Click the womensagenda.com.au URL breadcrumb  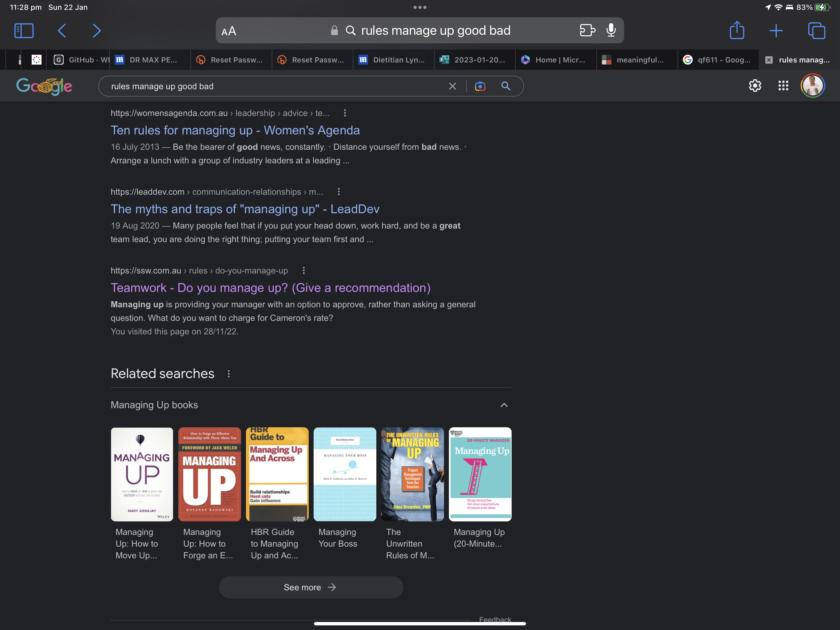220,113
